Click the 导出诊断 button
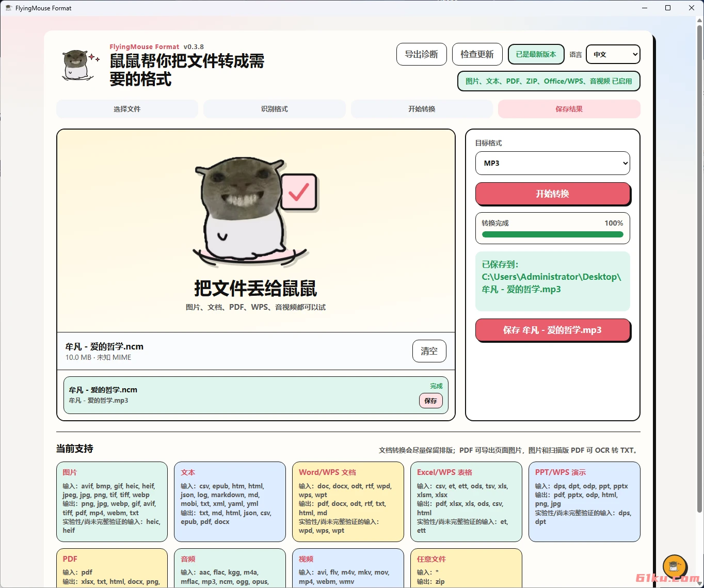The height and width of the screenshot is (588, 704). (421, 54)
